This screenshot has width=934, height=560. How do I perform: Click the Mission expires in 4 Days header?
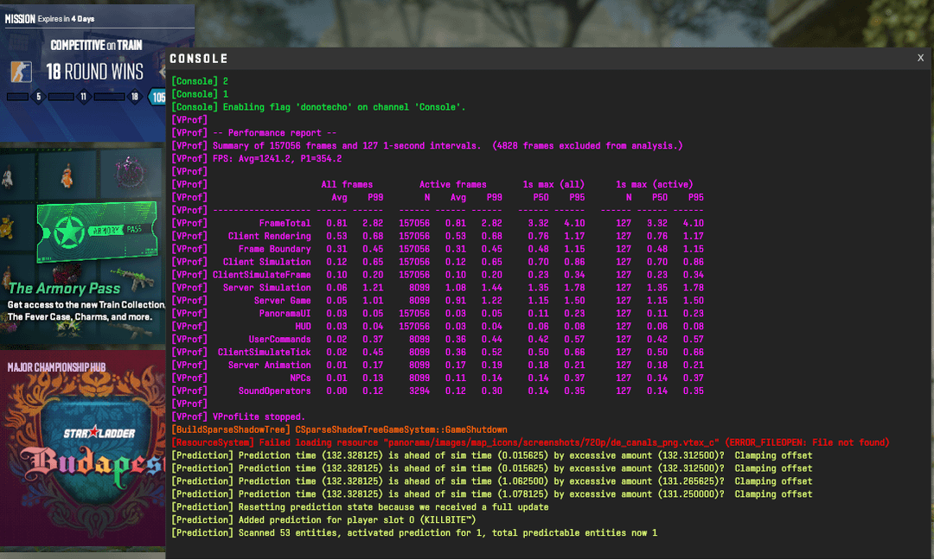(50, 18)
